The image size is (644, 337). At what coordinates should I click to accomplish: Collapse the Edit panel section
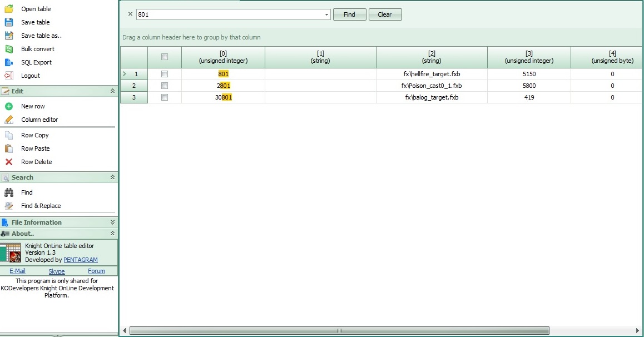pyautogui.click(x=112, y=91)
